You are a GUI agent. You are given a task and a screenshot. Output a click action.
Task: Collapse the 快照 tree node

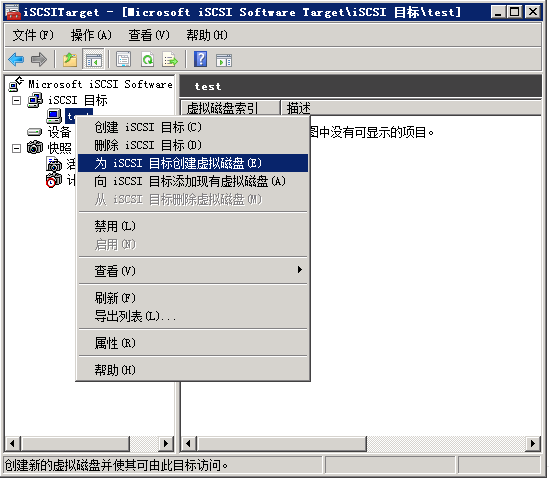tap(16, 148)
